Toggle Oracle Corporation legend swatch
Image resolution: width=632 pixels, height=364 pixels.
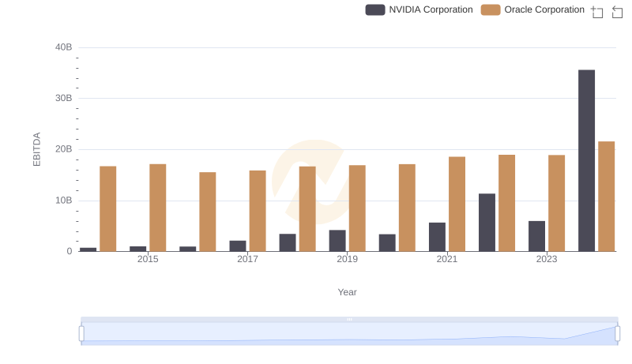pyautogui.click(x=491, y=9)
